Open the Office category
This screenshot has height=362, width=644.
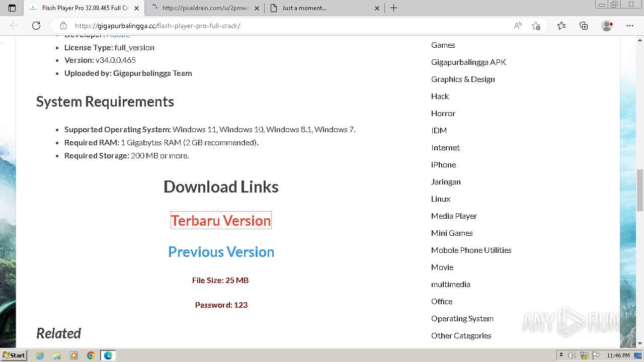442,301
